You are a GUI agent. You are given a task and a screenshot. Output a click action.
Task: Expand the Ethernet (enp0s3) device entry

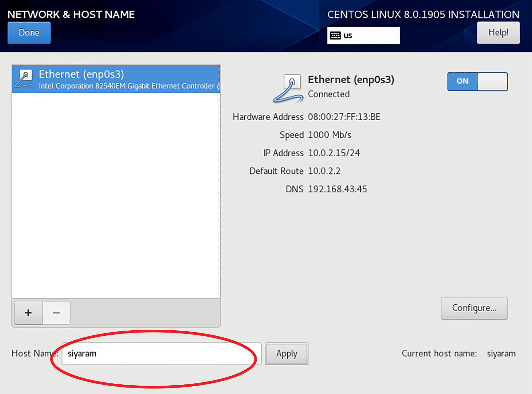(x=116, y=79)
